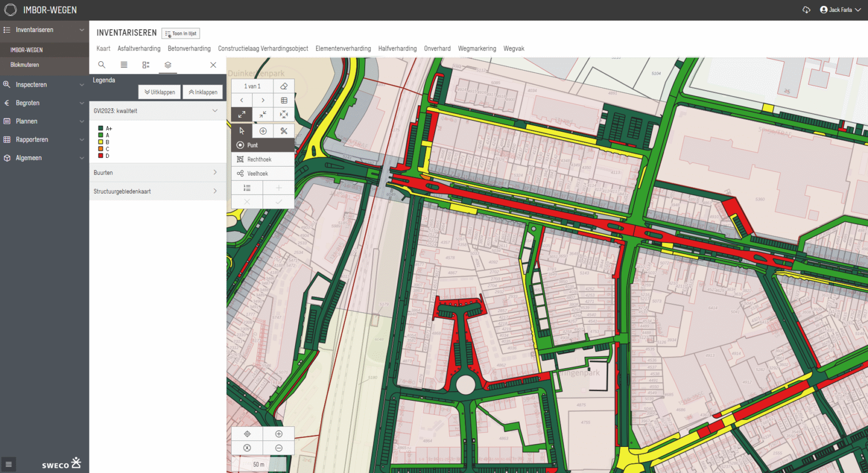Open the Jack Faria user menu
The height and width of the screenshot is (473, 868).
click(x=840, y=10)
